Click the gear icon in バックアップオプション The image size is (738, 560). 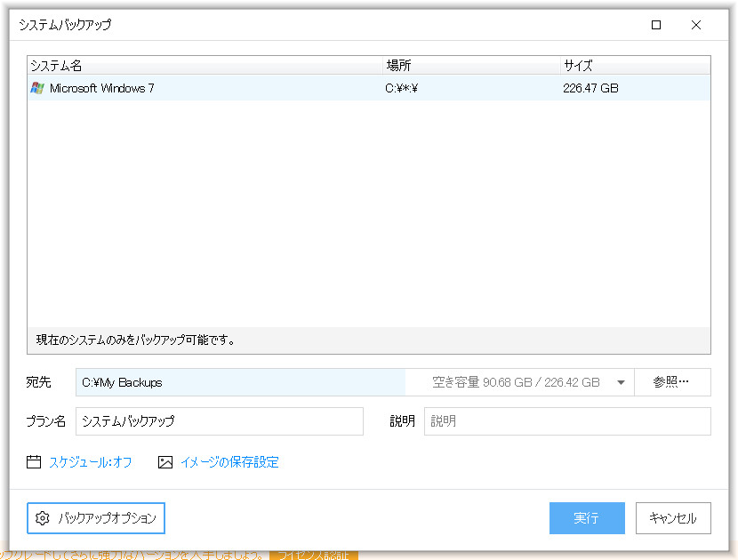pyautogui.click(x=43, y=518)
